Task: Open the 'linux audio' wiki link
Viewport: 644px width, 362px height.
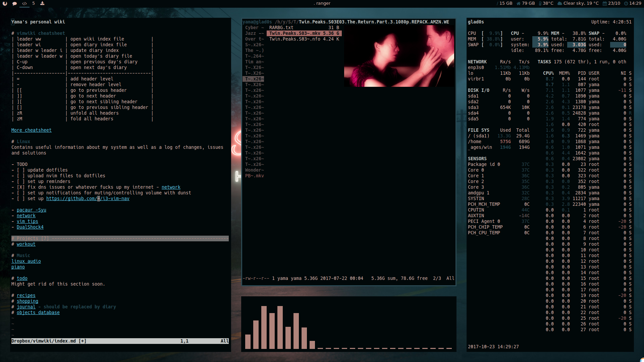Action: (x=26, y=261)
